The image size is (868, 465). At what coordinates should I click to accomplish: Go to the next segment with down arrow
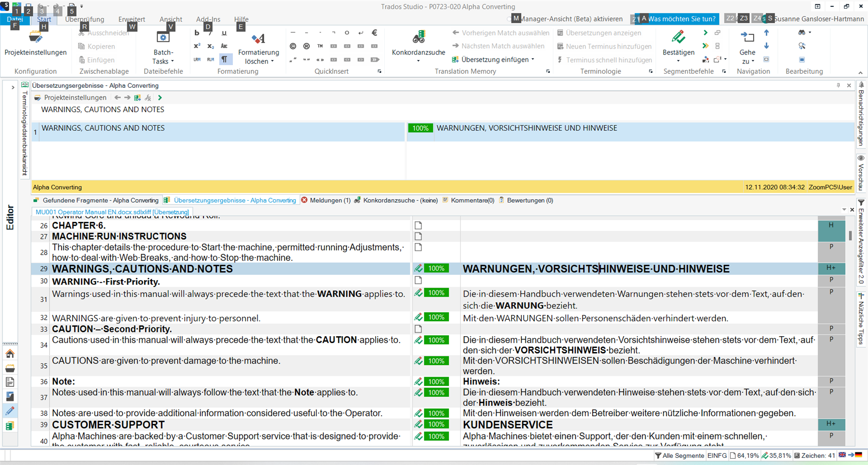[x=766, y=46]
